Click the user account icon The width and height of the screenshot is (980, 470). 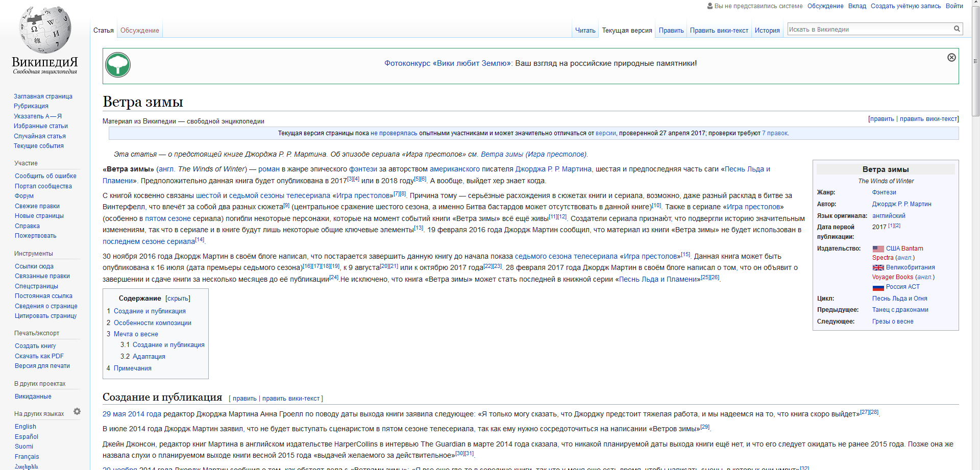click(x=709, y=6)
